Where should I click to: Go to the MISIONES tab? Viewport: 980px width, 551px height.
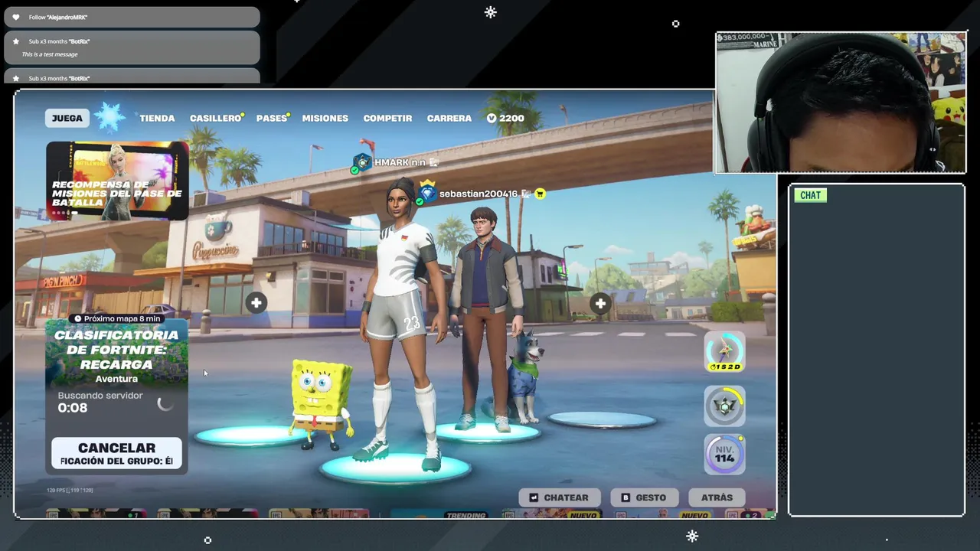325,118
